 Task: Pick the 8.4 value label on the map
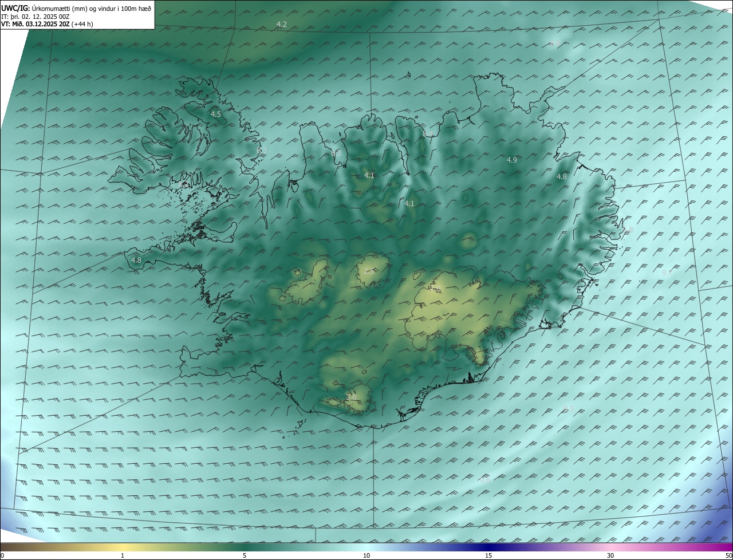(428, 133)
